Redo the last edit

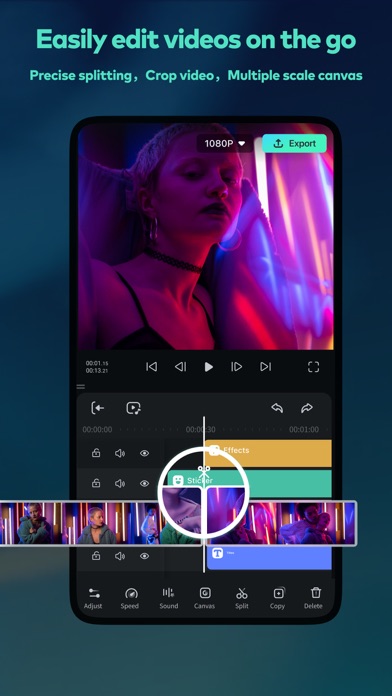coord(307,408)
